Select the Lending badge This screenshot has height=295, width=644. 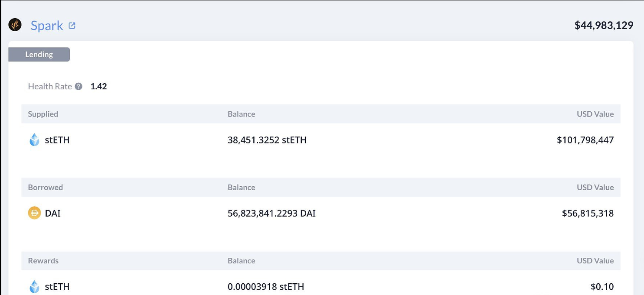click(x=39, y=54)
